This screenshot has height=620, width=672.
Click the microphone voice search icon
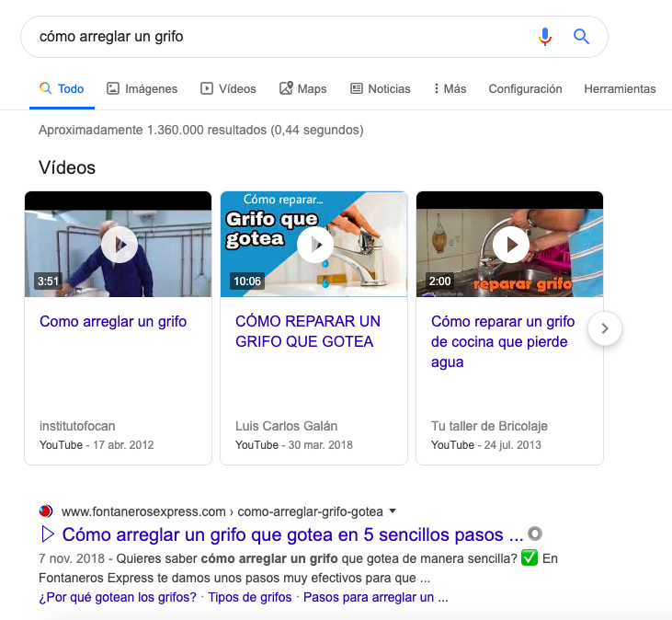click(x=545, y=37)
